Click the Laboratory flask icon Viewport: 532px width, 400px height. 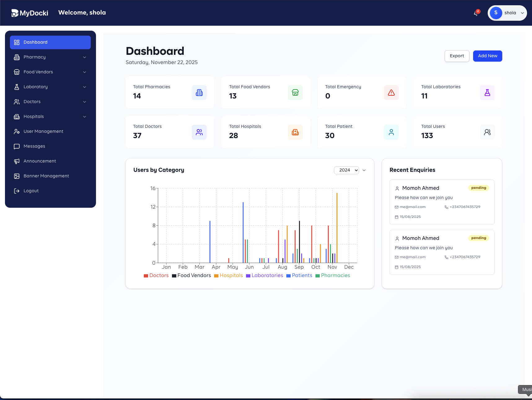(x=16, y=87)
